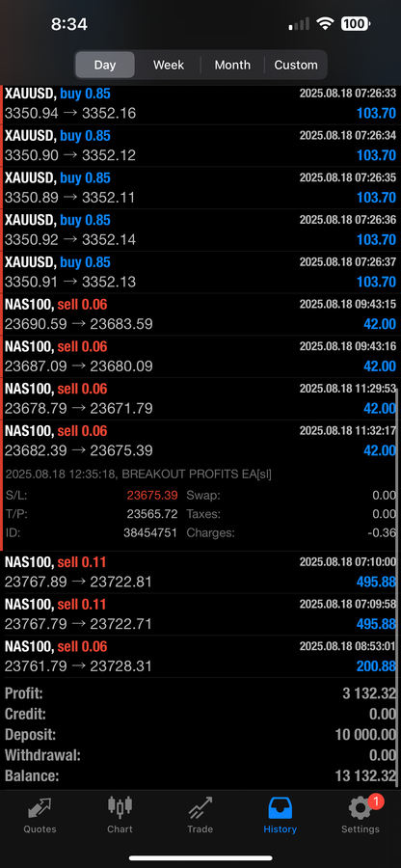Tap the S/L value 23675.39
This screenshot has height=868, width=401.
point(152,496)
